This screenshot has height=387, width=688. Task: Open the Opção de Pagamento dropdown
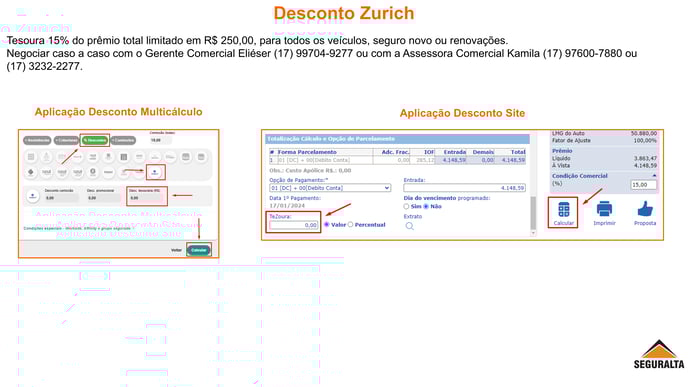[x=330, y=188]
